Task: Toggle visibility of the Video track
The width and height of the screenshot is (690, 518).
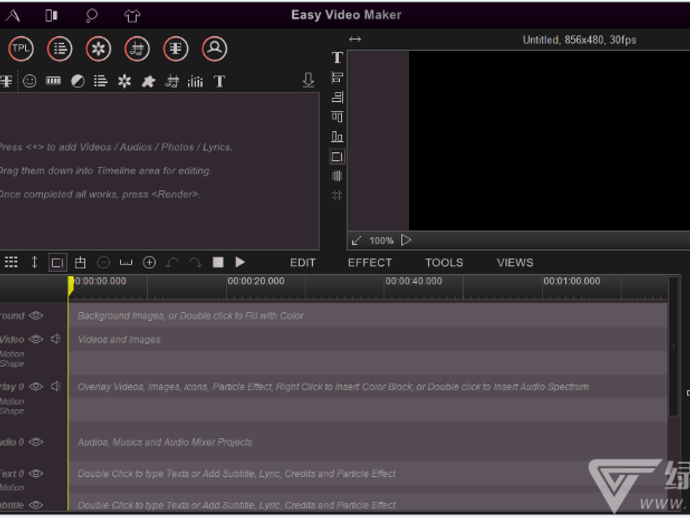Action: coord(36,339)
